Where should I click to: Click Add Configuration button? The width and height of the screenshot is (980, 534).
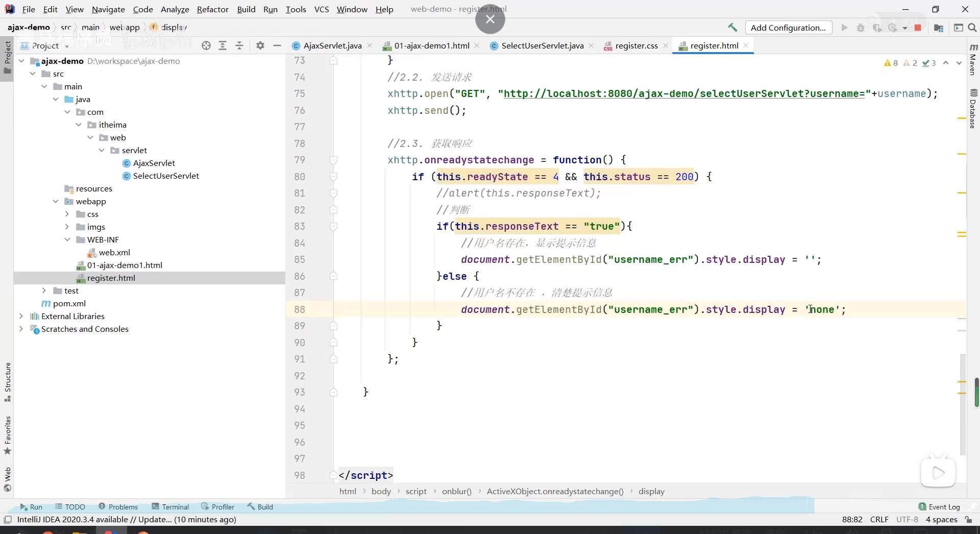[x=788, y=28]
